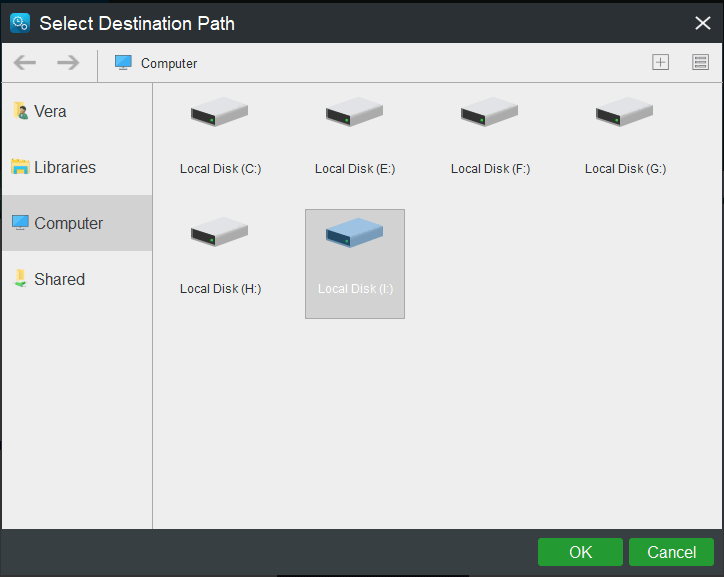This screenshot has height=577, width=724.
Task: Open Libraries in the sidebar
Action: tap(77, 167)
